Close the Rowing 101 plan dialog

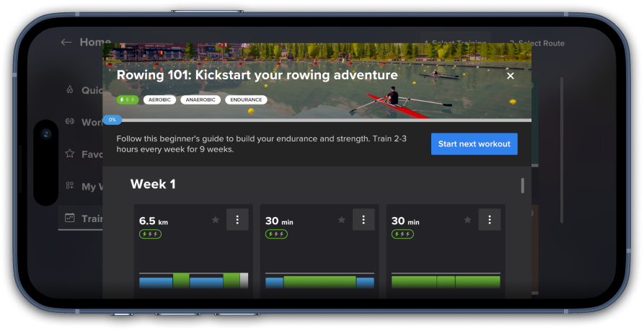point(510,76)
